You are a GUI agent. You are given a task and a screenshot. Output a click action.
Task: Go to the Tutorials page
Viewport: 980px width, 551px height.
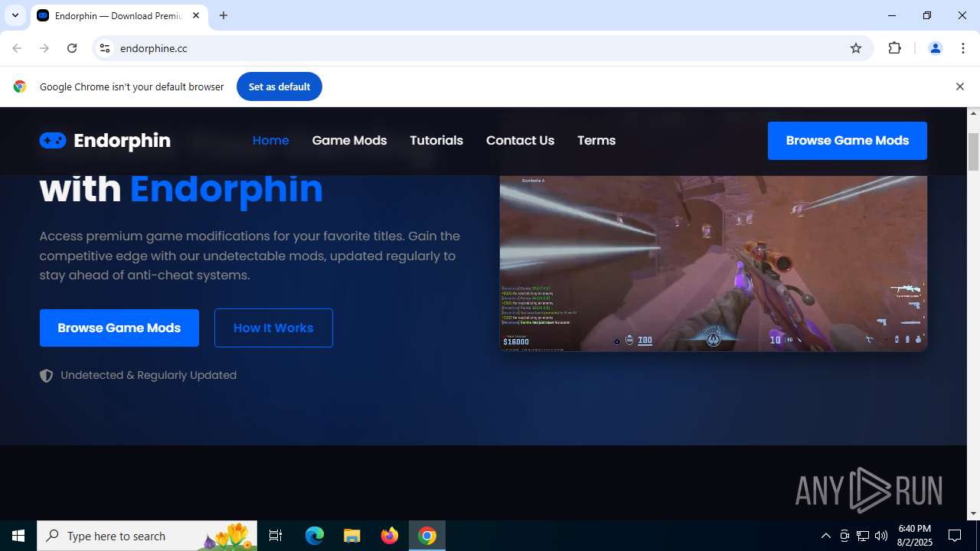436,141
